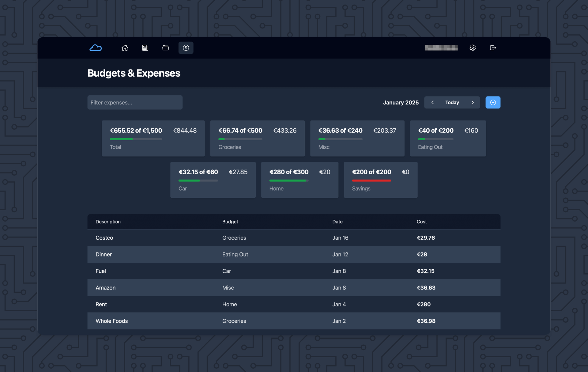Select the budgets dollar icon

click(186, 48)
